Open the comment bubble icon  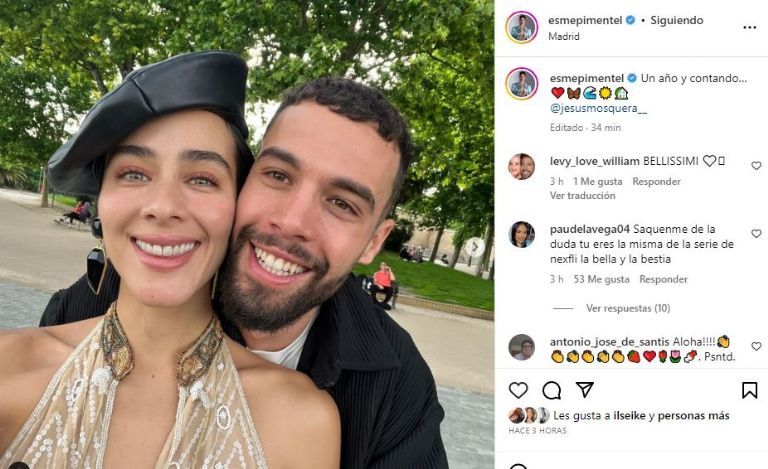pos(552,390)
